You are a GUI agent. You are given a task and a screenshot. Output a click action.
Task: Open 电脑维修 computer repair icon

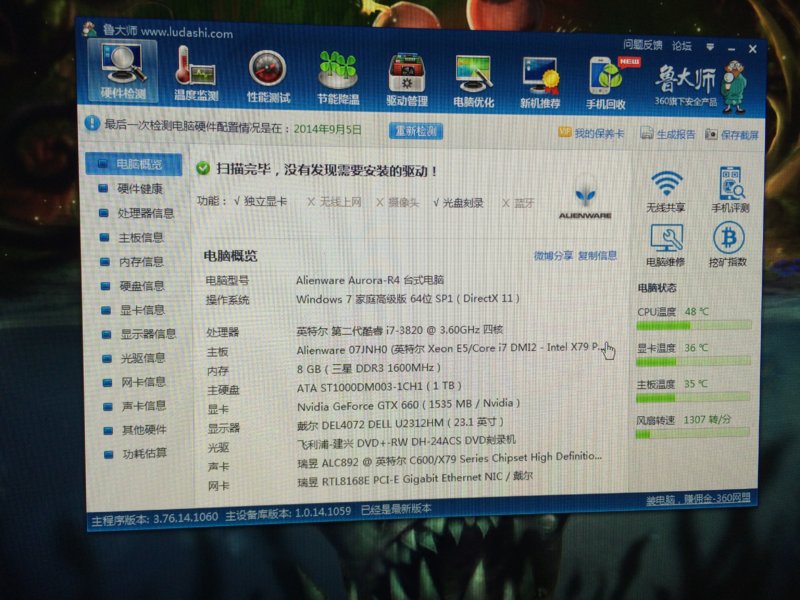coord(666,246)
